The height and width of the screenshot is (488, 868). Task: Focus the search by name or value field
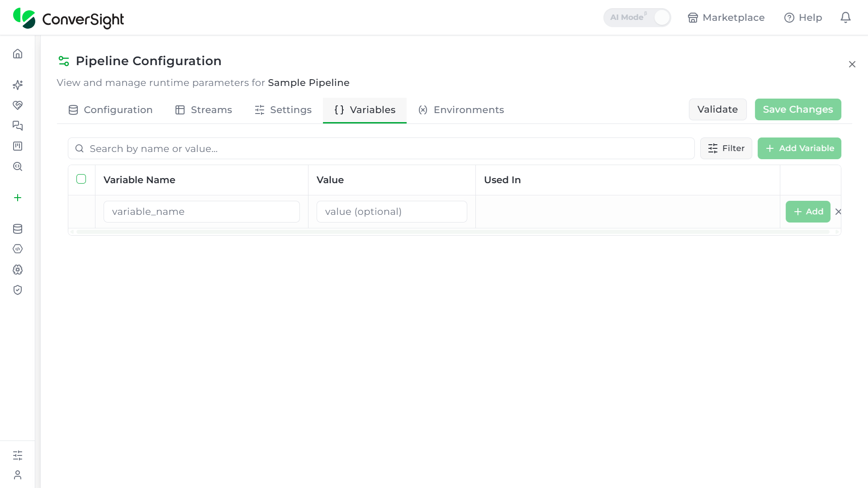click(381, 148)
